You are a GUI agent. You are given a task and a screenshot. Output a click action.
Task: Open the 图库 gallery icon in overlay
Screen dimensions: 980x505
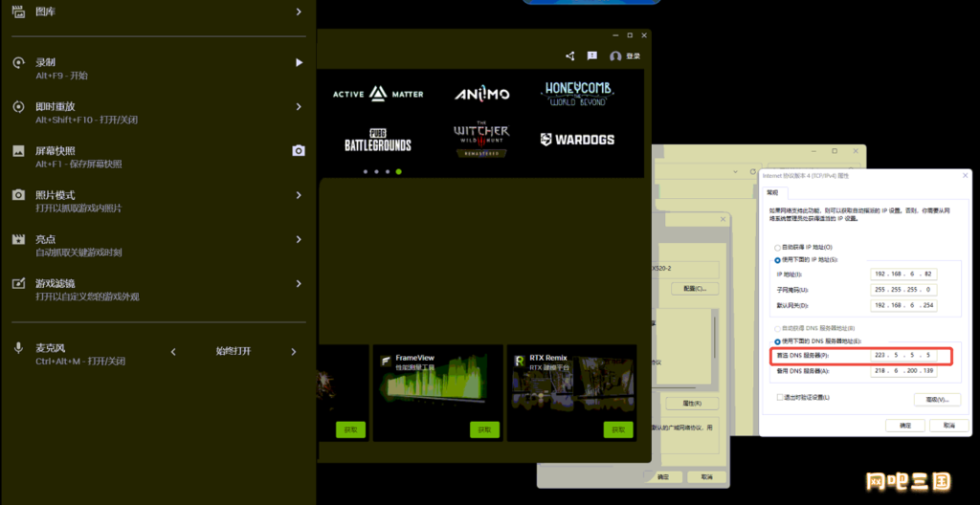19,11
